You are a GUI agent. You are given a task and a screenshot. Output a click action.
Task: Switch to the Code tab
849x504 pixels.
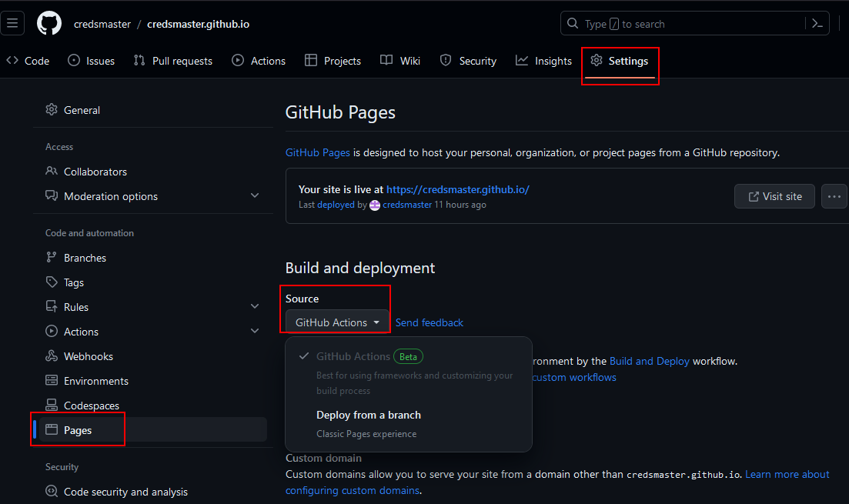(x=28, y=61)
